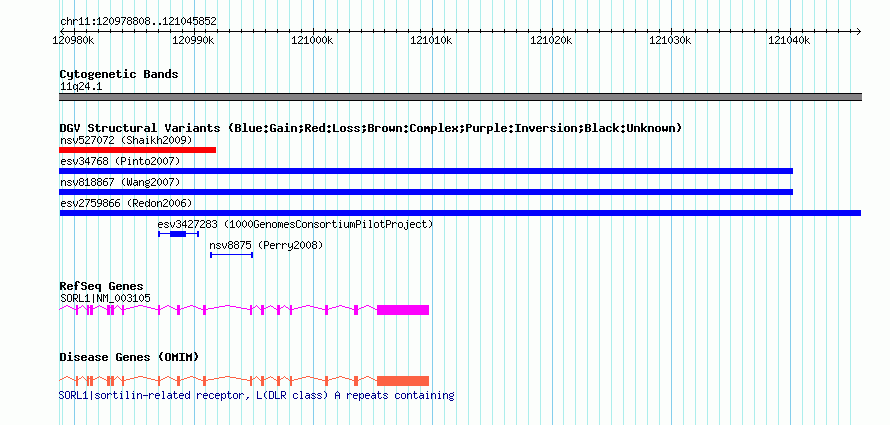The image size is (890, 425).
Task: Select the nsv8875 Perry2008 variant glyph
Action: click(232, 255)
